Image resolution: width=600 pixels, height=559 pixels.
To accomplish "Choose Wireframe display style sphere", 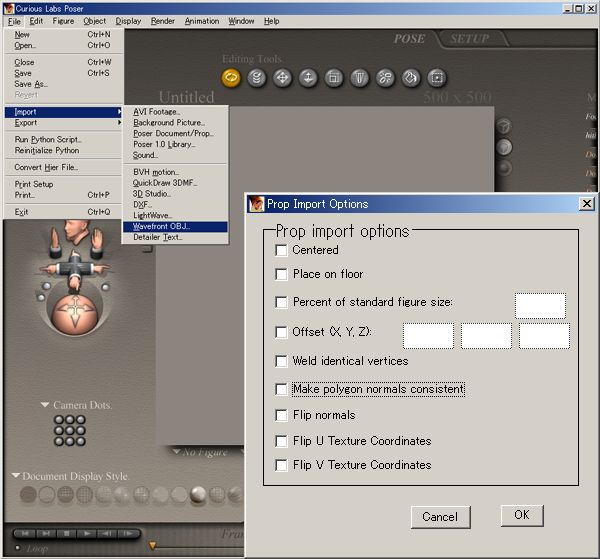I will point(65,494).
